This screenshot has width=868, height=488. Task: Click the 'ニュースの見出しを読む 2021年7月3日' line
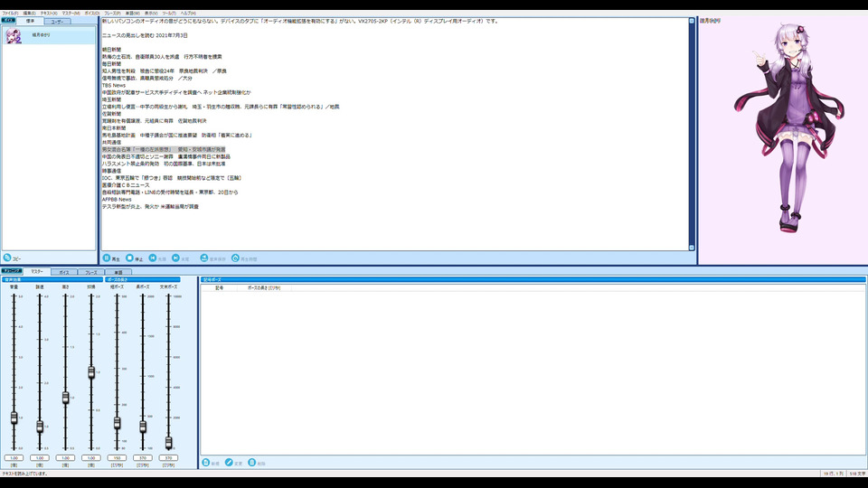click(x=145, y=35)
